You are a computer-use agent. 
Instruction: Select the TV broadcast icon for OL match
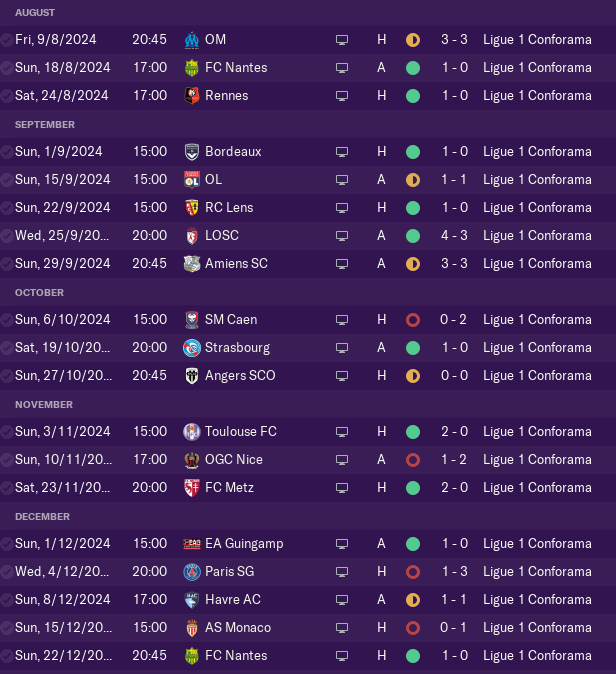pyautogui.click(x=342, y=180)
